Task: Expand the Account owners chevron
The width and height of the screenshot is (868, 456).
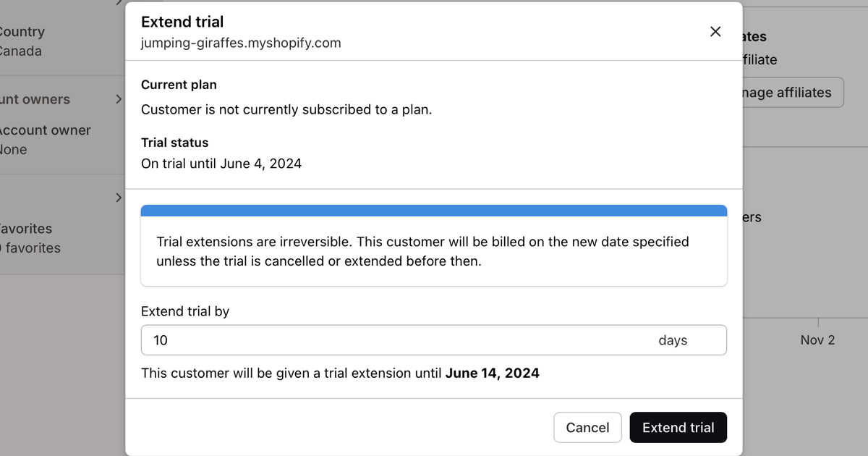Action: tap(119, 99)
